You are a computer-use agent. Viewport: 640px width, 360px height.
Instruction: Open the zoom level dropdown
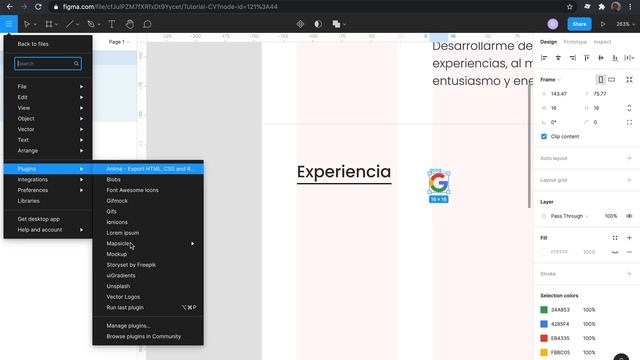625,24
